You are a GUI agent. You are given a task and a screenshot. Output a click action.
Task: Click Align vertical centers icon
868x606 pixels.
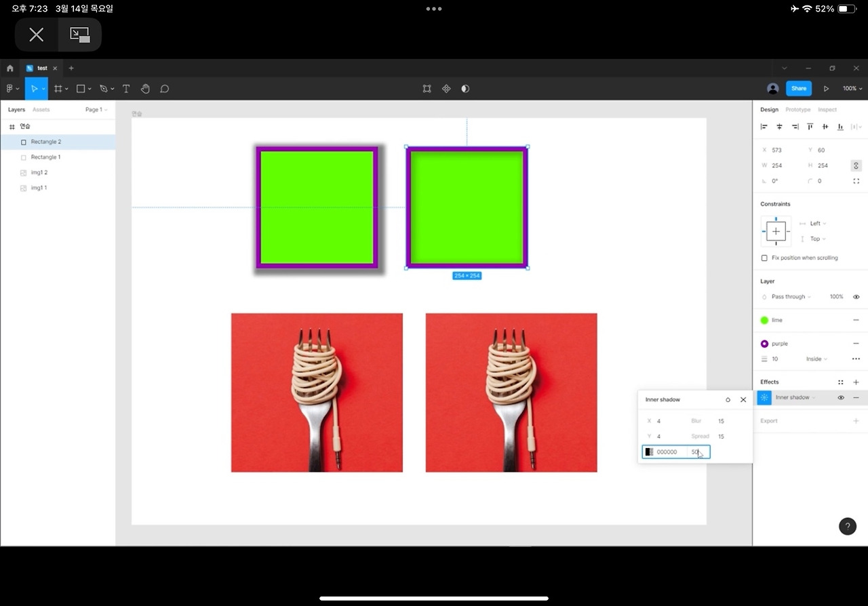point(825,127)
